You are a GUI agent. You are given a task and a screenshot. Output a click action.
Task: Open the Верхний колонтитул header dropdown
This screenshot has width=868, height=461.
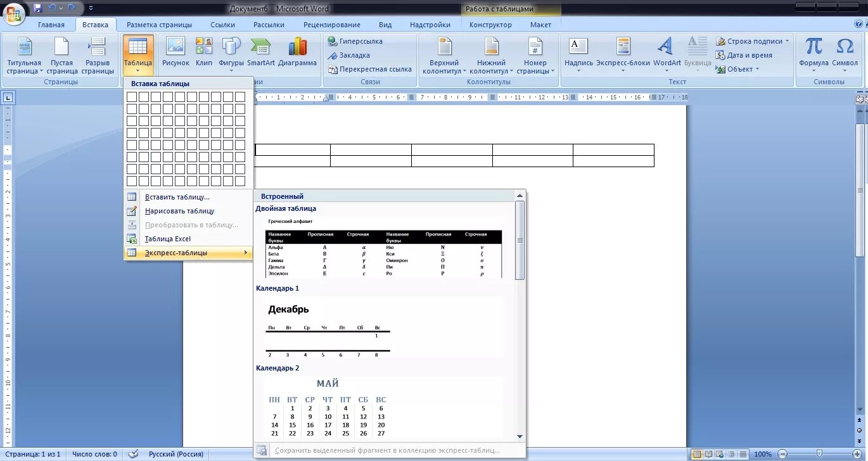click(x=444, y=56)
